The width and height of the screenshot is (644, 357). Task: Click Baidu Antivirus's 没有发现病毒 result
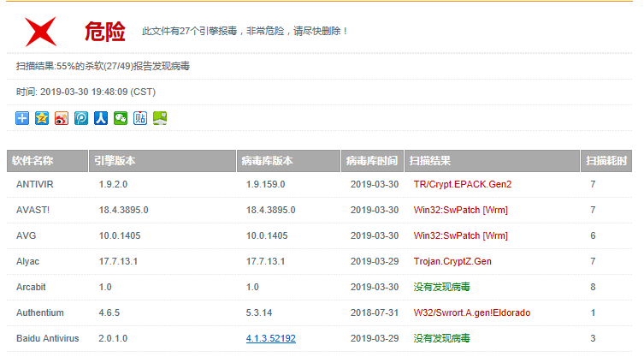[441, 338]
